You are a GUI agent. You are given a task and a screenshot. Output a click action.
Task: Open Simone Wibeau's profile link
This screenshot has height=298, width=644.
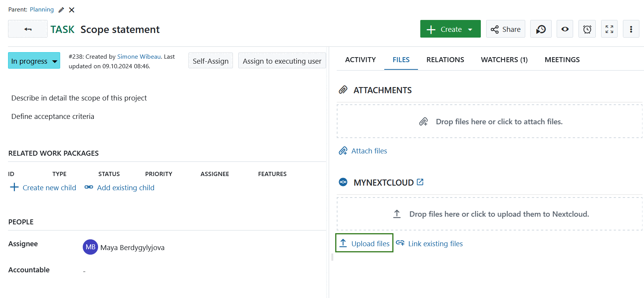tap(139, 57)
